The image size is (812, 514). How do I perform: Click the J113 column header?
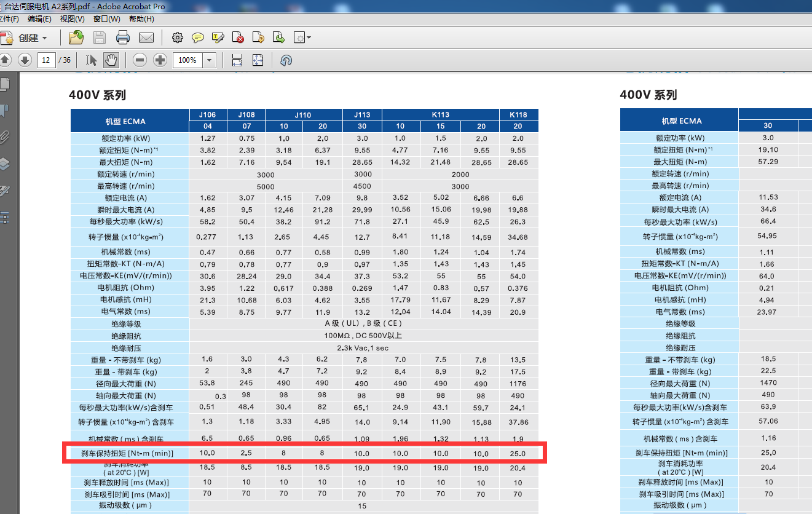coord(361,114)
